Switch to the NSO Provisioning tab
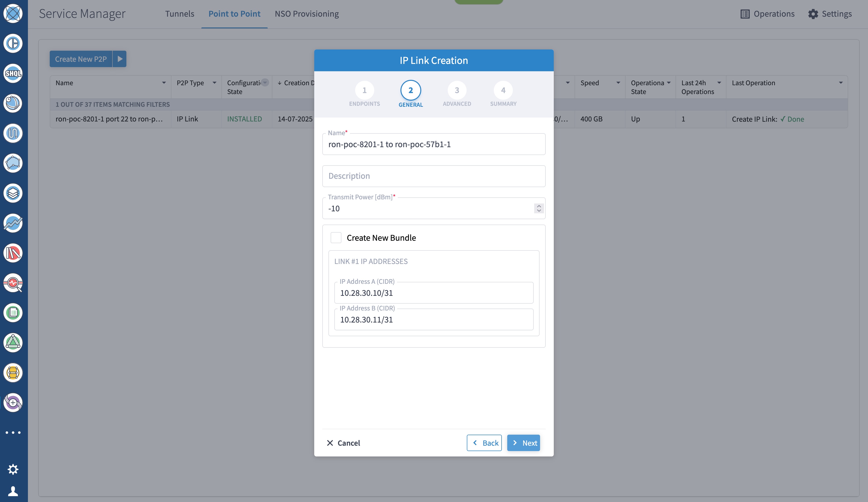Image resolution: width=868 pixels, height=502 pixels. [307, 14]
